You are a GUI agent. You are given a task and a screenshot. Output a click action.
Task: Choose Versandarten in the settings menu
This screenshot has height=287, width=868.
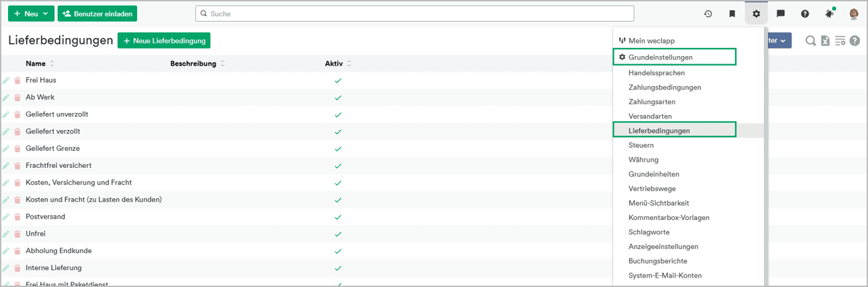(x=650, y=116)
